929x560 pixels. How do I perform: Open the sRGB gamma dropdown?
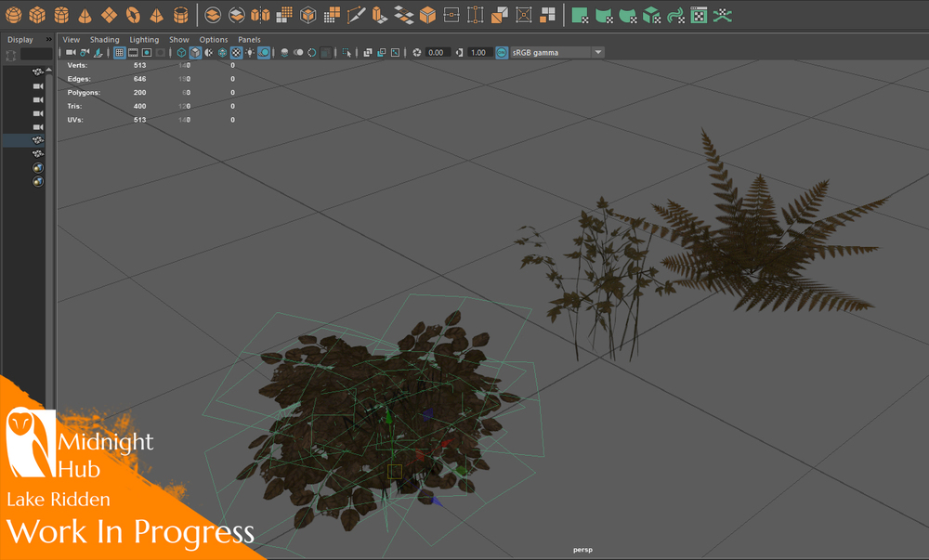coord(598,53)
